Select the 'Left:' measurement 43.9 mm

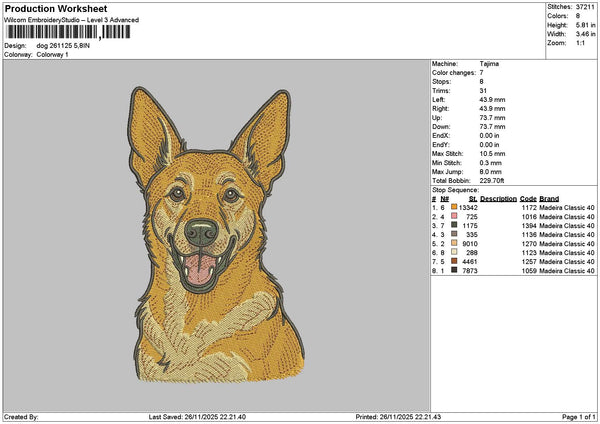[x=492, y=100]
